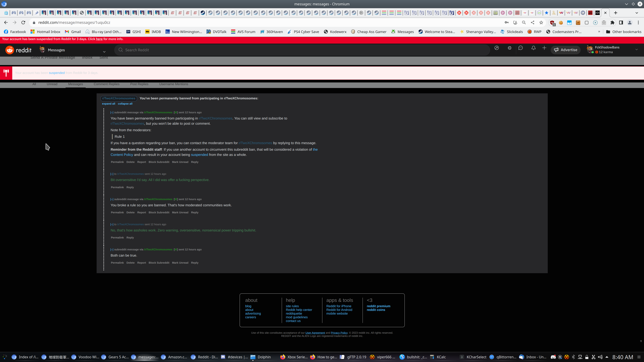Click 'collapse all' for the thread

click(x=125, y=104)
